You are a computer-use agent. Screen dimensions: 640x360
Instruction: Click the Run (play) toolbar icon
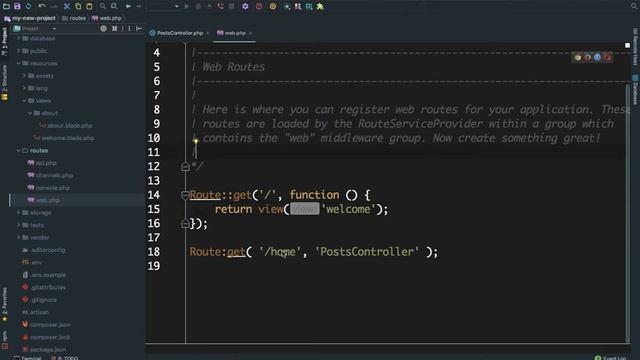pyautogui.click(x=187, y=6)
